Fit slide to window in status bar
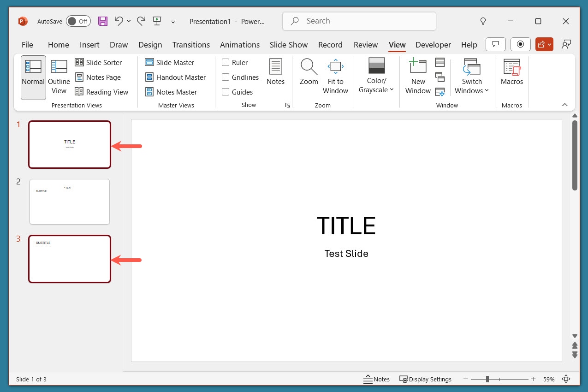 click(x=566, y=379)
